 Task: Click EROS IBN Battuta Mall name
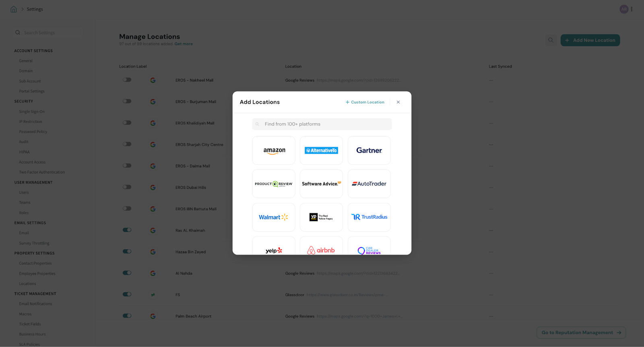(x=196, y=209)
